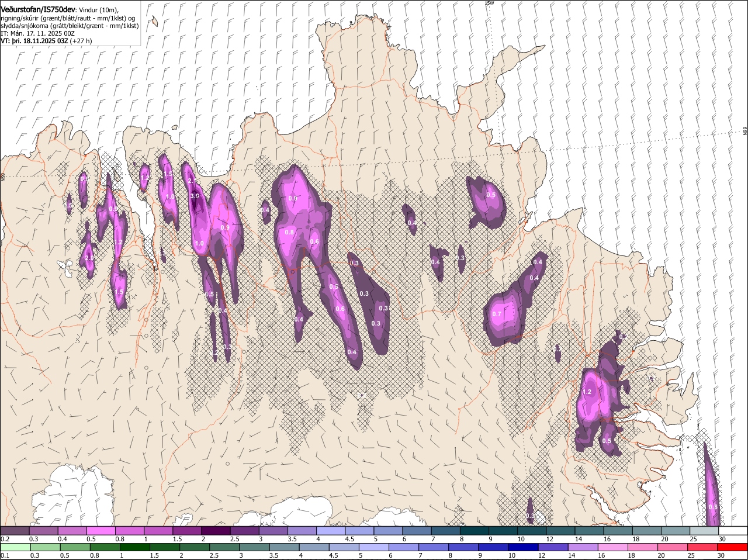Screen dimensions: 748x560
Task: Click the upper legend swatch from 0.2 to 0.3
Action: click(x=16, y=530)
